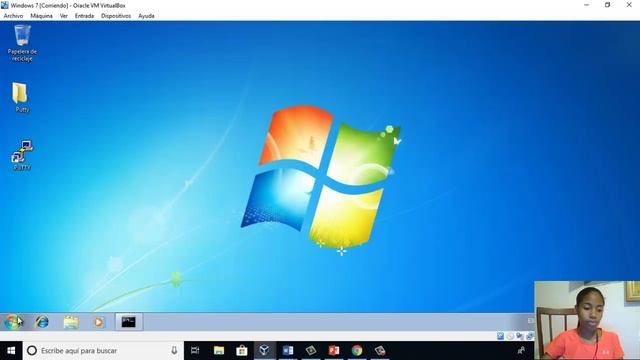Close the VirtualBox Windows 7 window

coord(629,5)
